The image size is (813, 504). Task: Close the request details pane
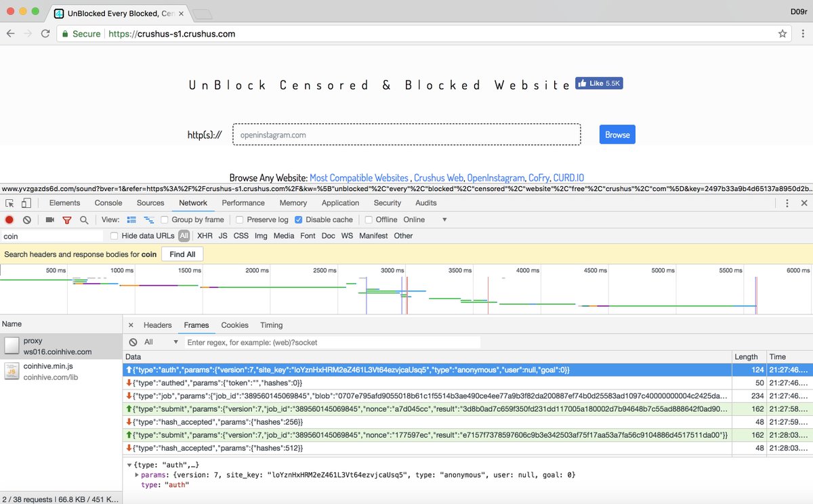point(131,325)
